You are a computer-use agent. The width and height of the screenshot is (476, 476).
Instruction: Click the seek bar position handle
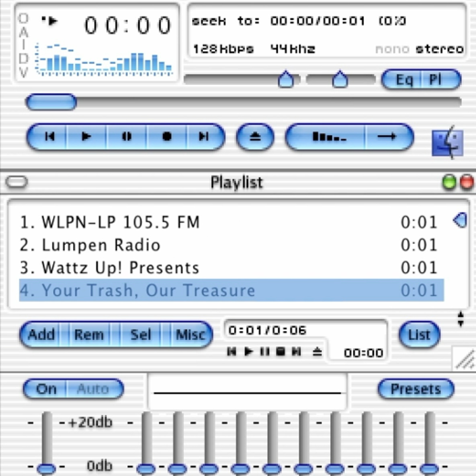click(x=52, y=102)
